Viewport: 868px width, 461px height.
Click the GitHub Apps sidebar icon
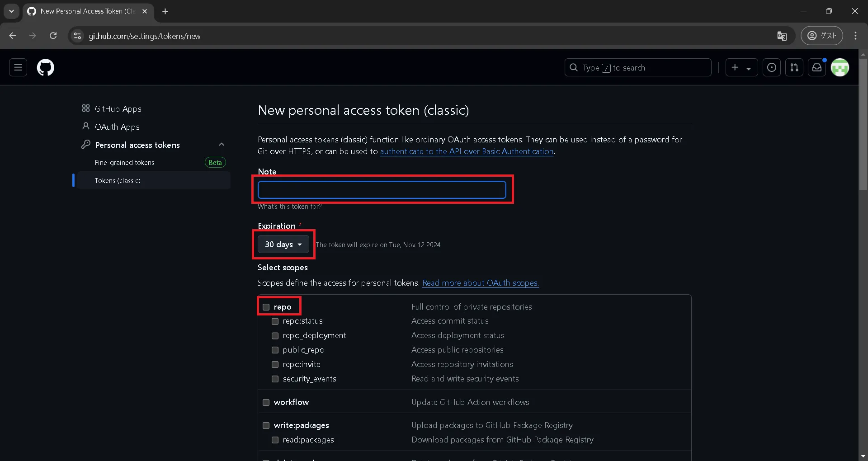click(x=86, y=108)
